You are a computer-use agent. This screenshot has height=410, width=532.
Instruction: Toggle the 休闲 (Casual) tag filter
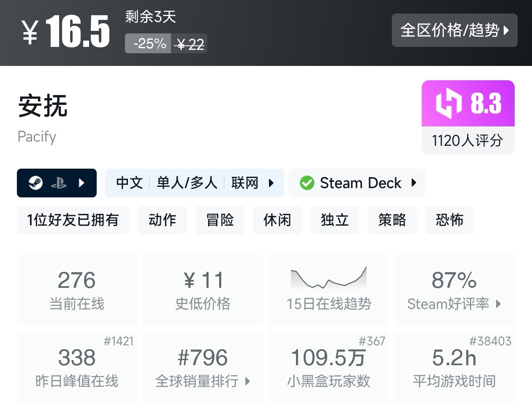277,220
